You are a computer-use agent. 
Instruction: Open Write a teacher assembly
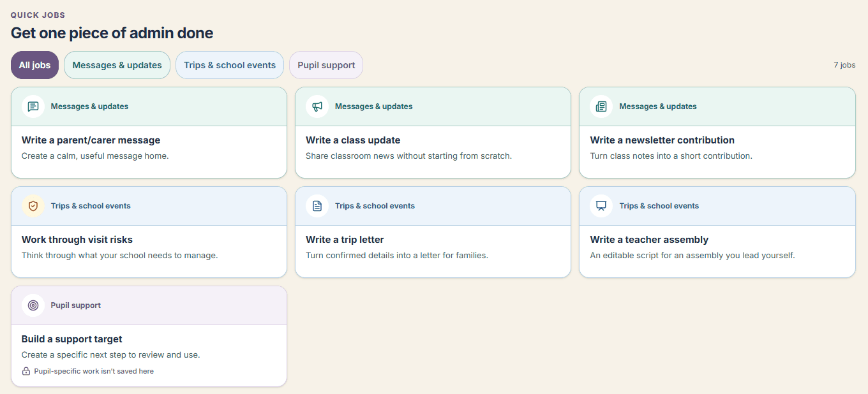(717, 232)
